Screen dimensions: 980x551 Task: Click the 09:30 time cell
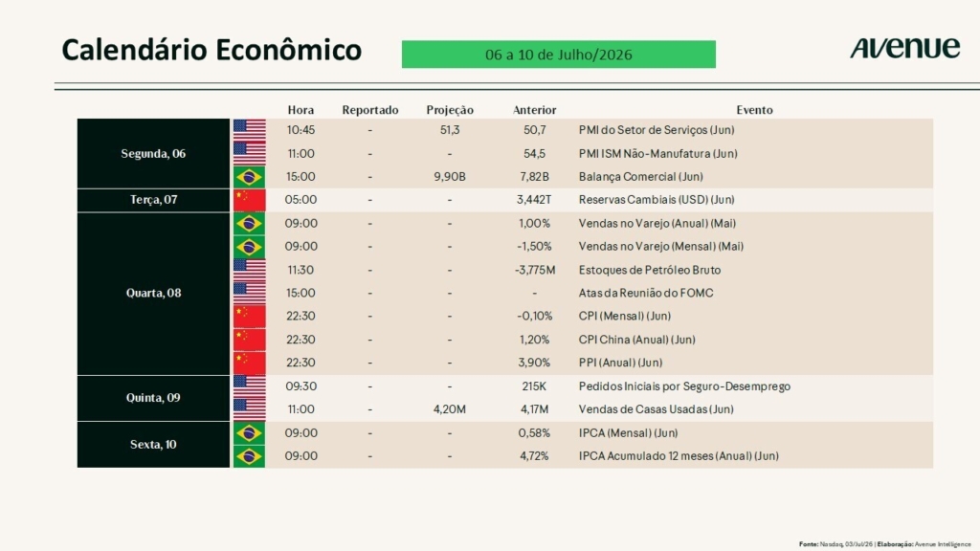(301, 386)
